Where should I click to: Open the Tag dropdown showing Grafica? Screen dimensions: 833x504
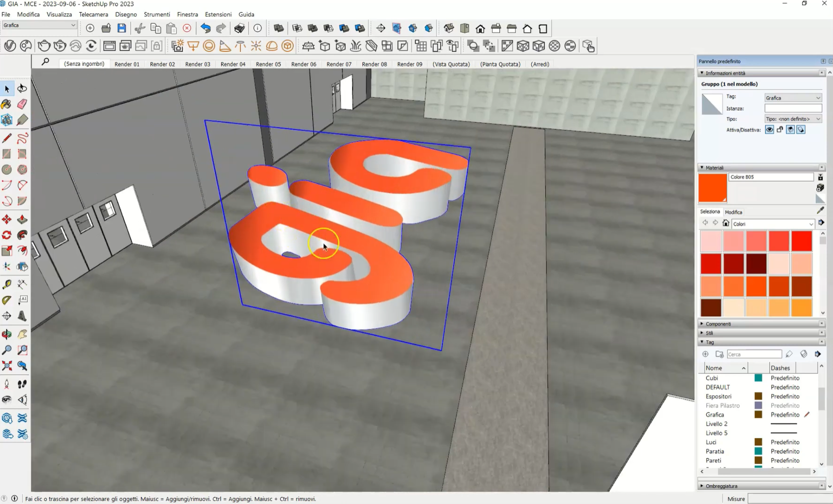[792, 98]
